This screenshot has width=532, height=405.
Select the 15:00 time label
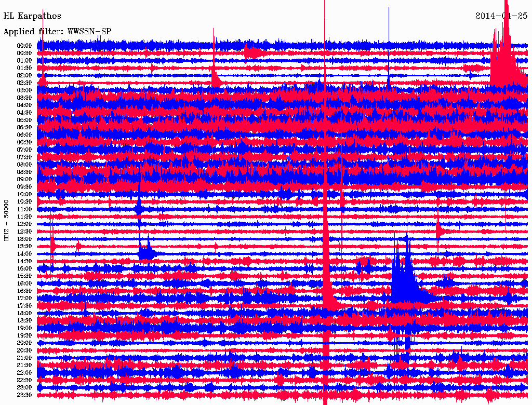point(24,268)
